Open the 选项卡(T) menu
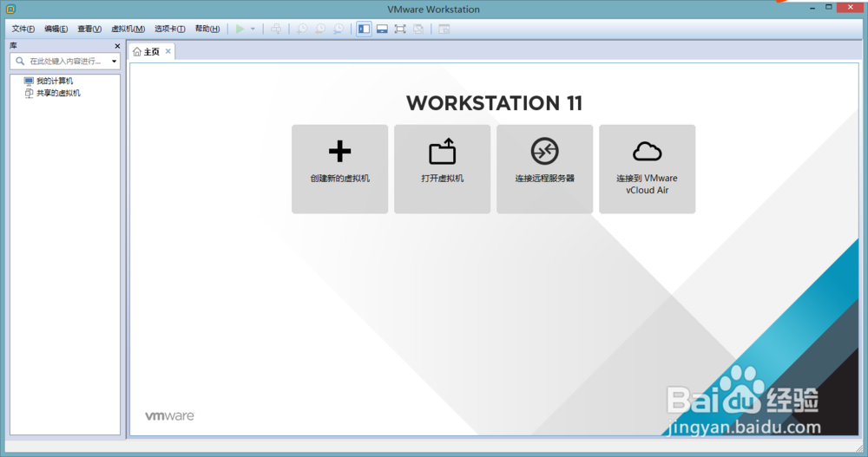Screen dimensions: 868x457 (x=169, y=29)
